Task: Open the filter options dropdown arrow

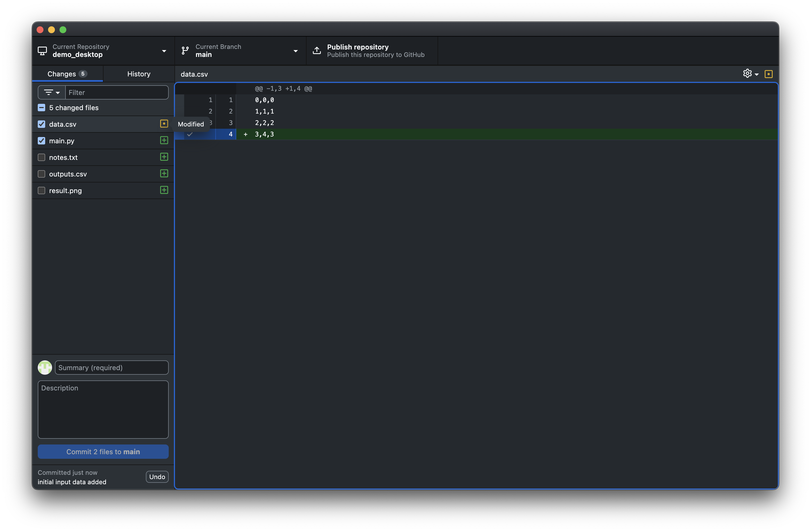Action: [58, 93]
